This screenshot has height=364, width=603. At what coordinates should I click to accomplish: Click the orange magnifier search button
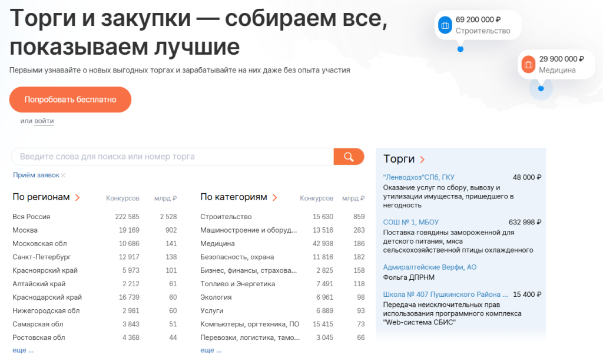(x=349, y=157)
